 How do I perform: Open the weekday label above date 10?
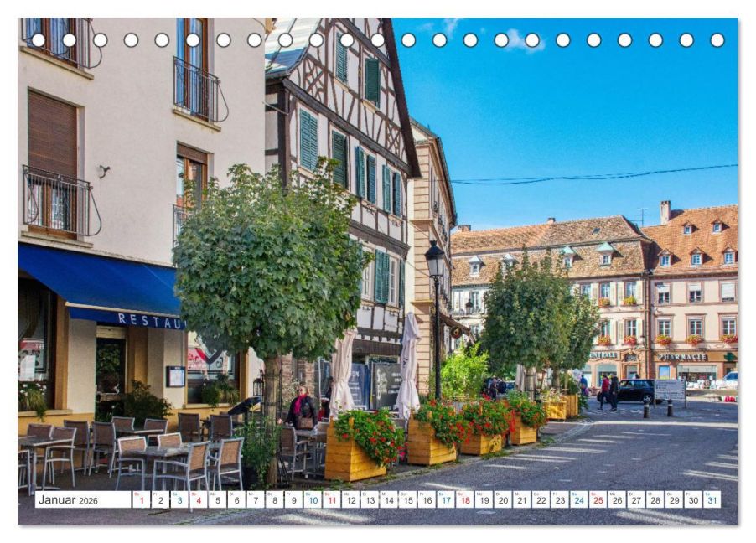[310, 494]
